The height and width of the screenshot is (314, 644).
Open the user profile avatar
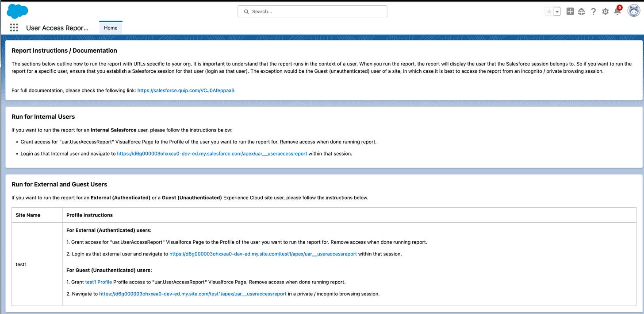coord(634,11)
